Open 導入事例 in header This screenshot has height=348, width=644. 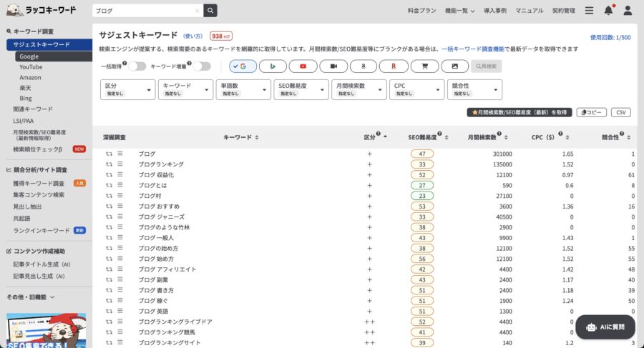click(x=495, y=11)
